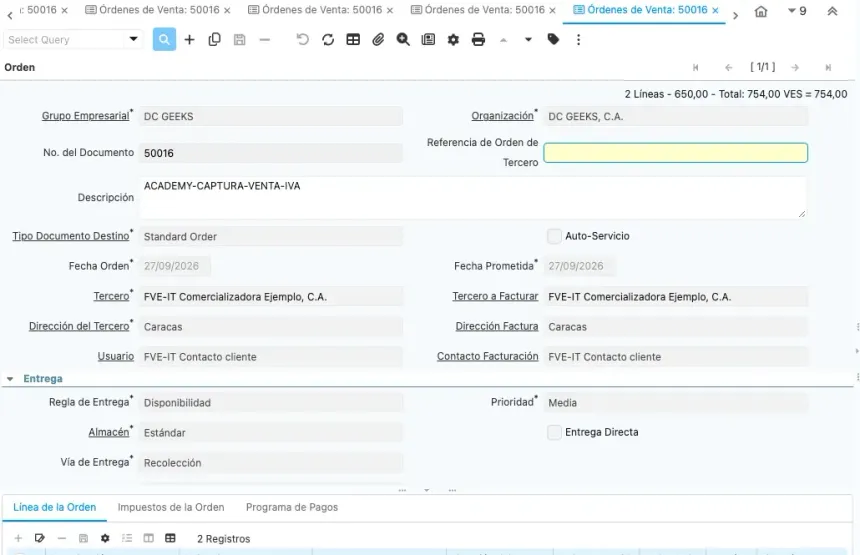This screenshot has width=860, height=555.
Task: Switch to Línea de la Orden tab
Action: coord(54,507)
